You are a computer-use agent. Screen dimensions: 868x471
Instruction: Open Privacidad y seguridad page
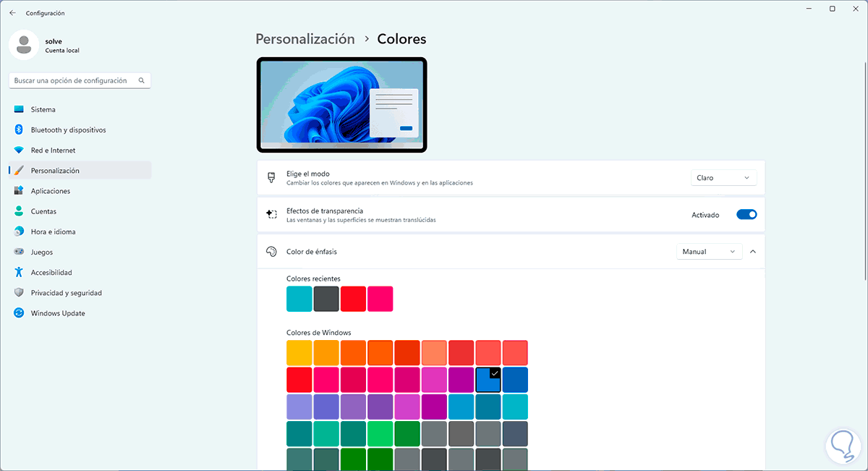point(80,293)
